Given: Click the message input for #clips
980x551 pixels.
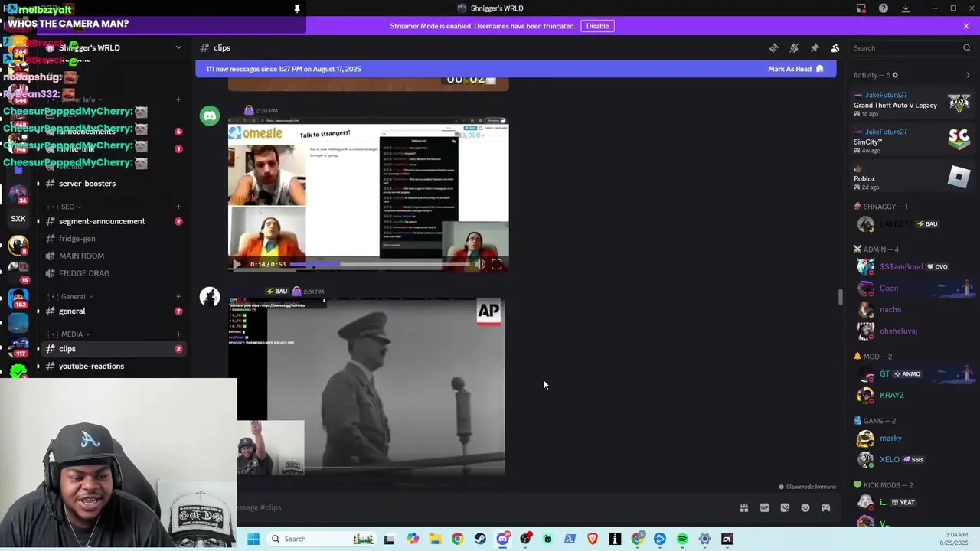Looking at the screenshot, I should coord(482,507).
